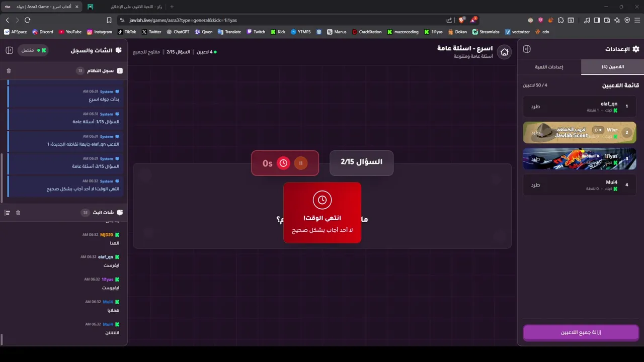Open the extensions puzzle icon
Viewport: 644px width, 362px height.
[560, 20]
